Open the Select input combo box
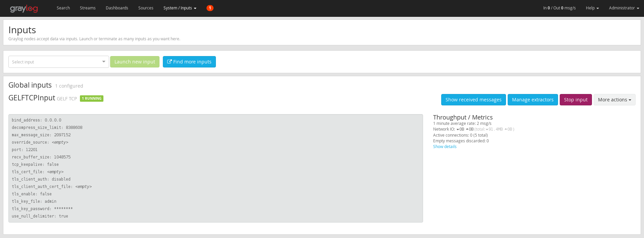 tap(59, 62)
